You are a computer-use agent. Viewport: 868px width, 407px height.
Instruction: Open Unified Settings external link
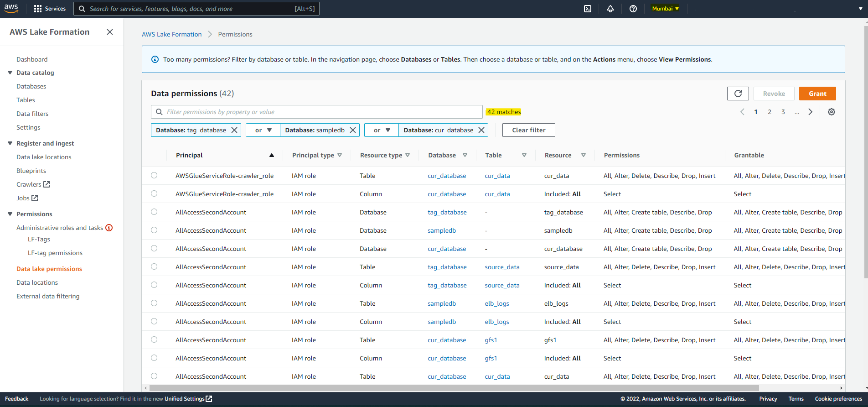click(188, 399)
